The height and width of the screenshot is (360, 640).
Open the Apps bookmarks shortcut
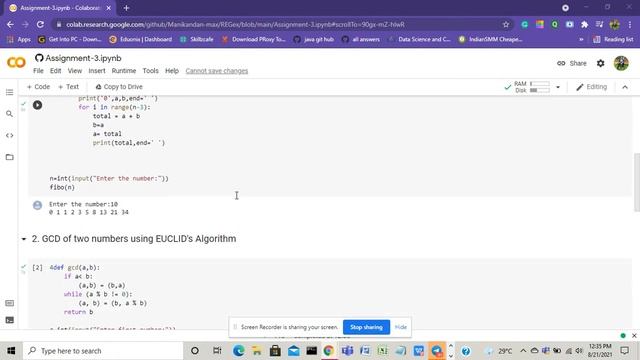click(x=19, y=40)
